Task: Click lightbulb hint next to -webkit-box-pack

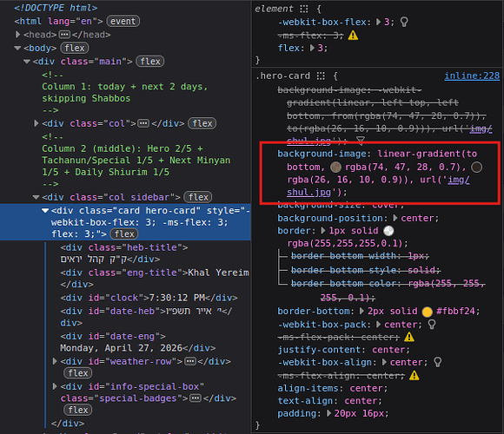Action: (432, 325)
